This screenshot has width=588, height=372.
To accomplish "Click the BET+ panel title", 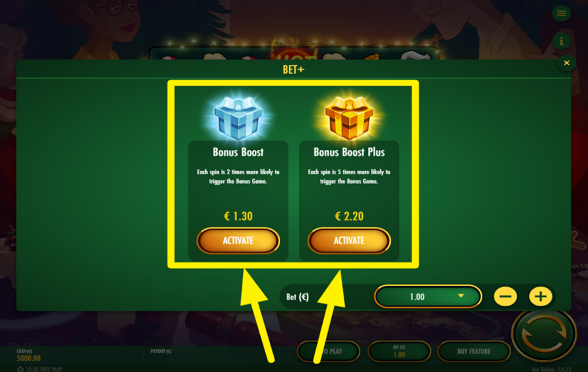I will point(293,70).
